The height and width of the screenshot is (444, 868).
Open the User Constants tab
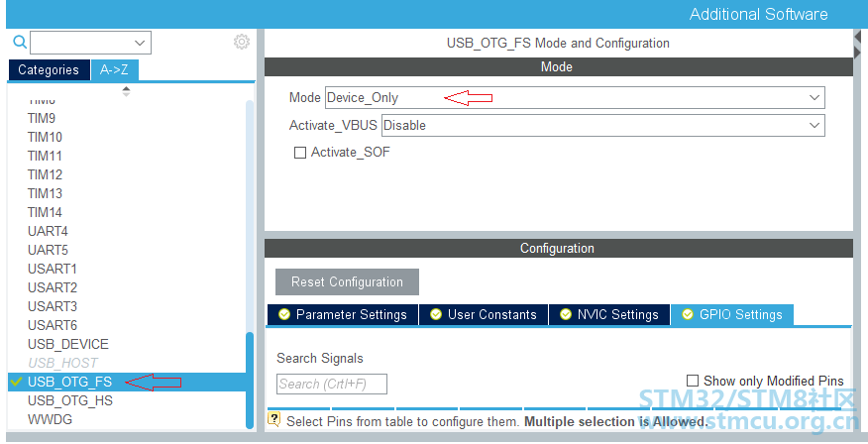[x=484, y=314]
